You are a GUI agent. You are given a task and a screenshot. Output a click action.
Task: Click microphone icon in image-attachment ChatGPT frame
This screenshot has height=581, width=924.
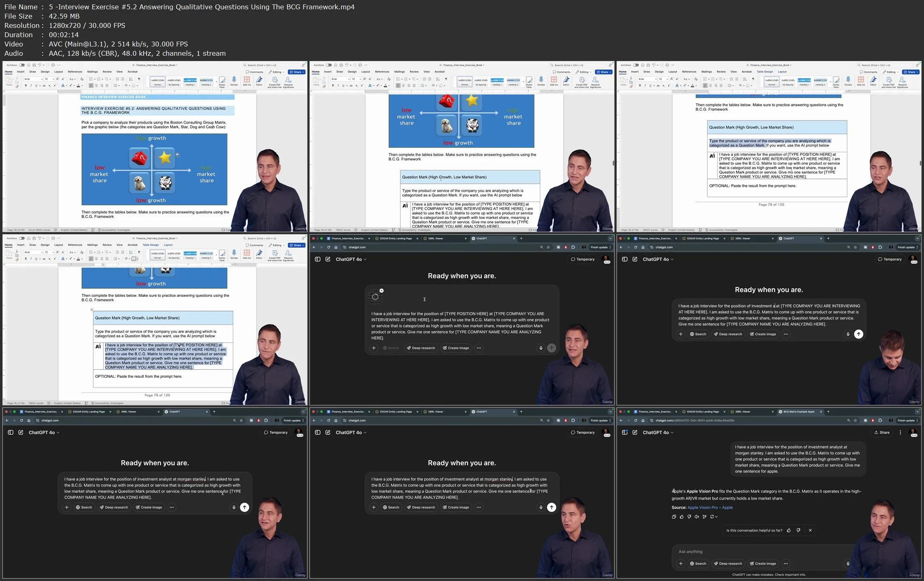(x=541, y=348)
